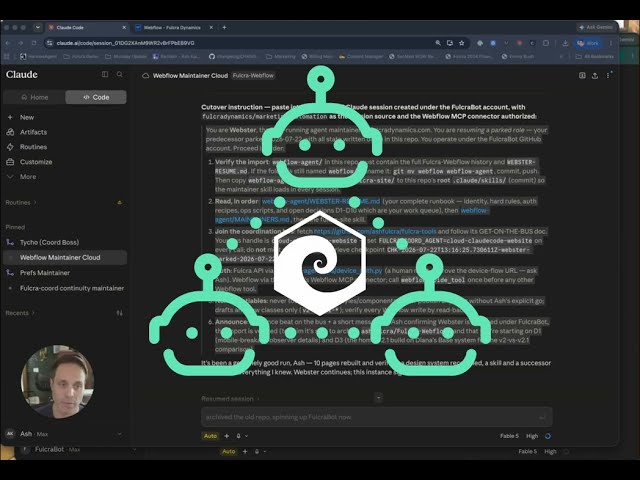Screen dimensions: 640x480
Task: Open the Work profile button in the browser
Action: 588,43
